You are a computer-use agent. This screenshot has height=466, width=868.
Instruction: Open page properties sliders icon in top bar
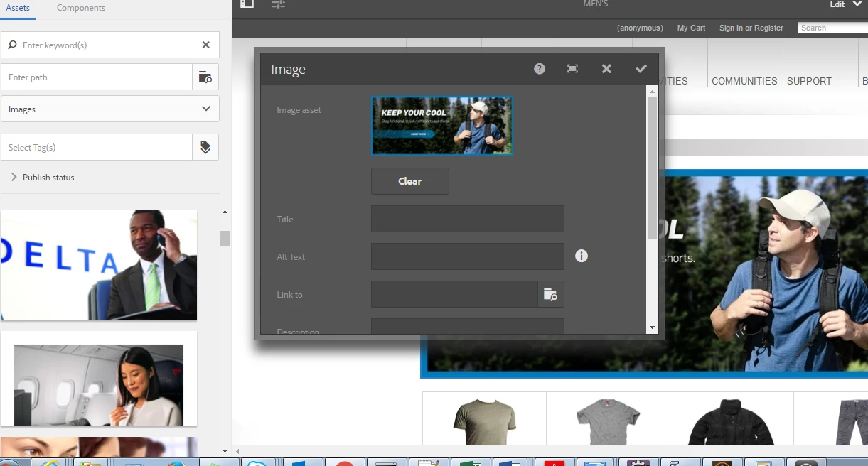click(279, 4)
